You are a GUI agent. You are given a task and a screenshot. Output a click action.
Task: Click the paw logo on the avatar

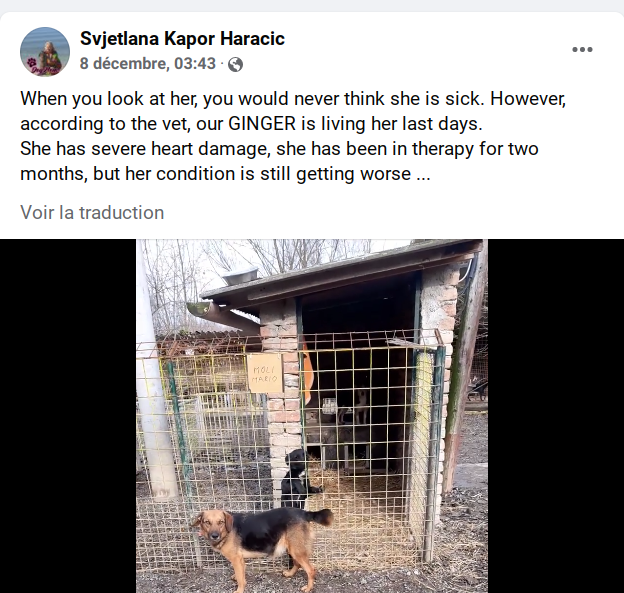pos(32,62)
